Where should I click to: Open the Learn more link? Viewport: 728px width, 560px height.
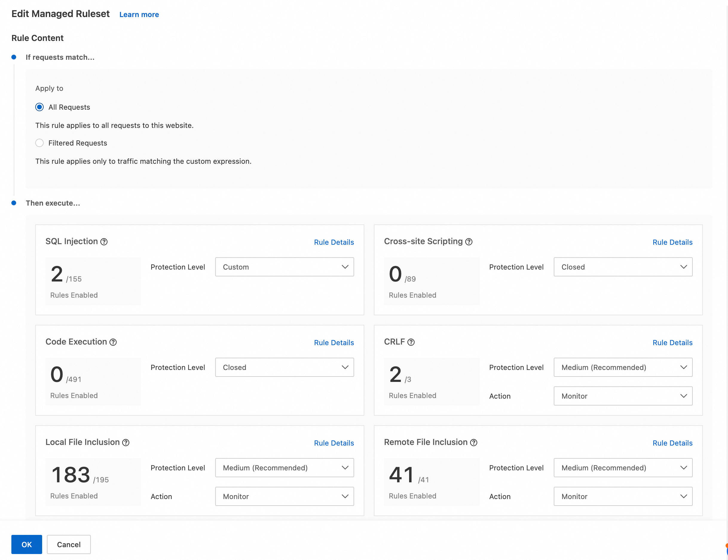pos(139,14)
